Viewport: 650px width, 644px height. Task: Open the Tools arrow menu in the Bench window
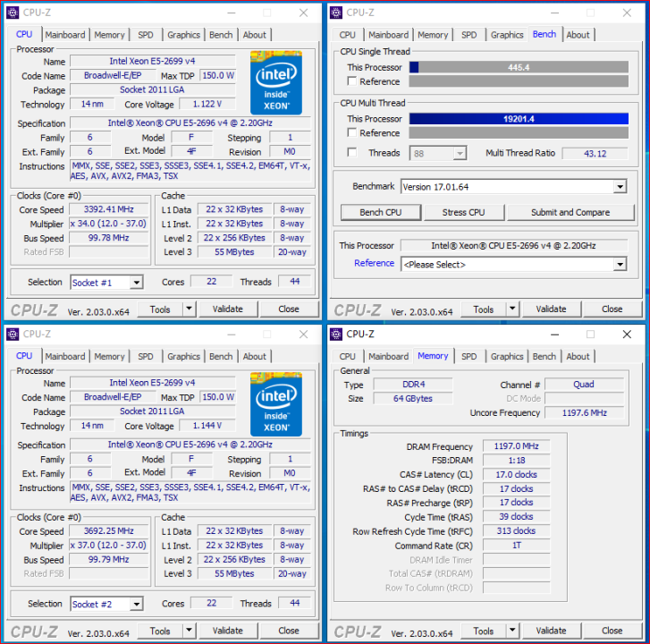508,309
